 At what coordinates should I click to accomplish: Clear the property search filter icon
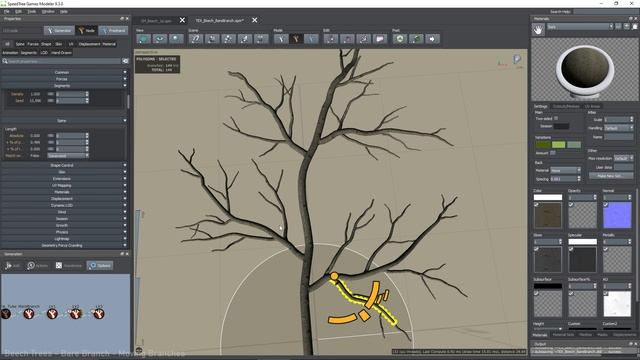coord(125,61)
